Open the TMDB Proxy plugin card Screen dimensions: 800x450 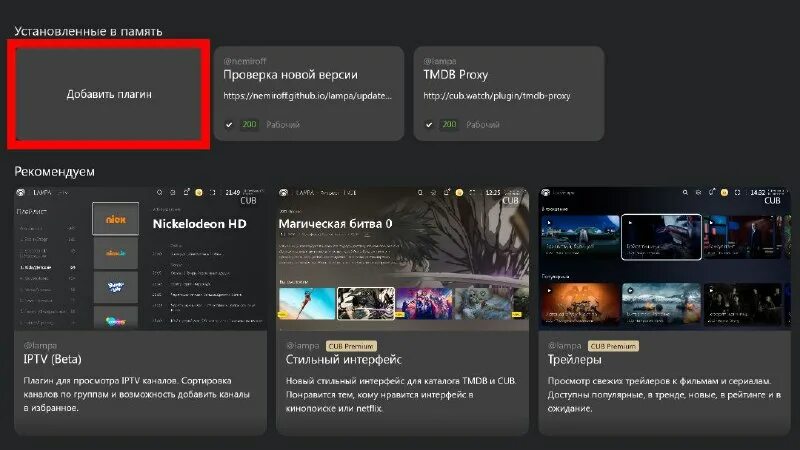(x=509, y=93)
